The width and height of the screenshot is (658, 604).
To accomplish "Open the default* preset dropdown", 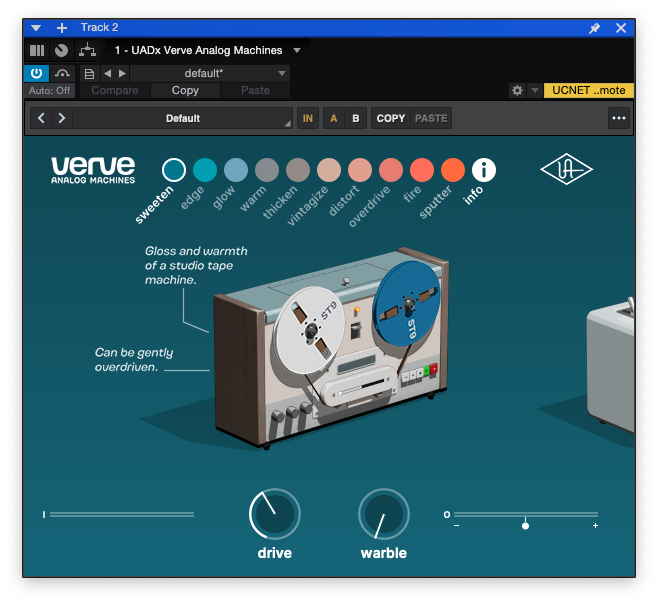I will coord(210,73).
